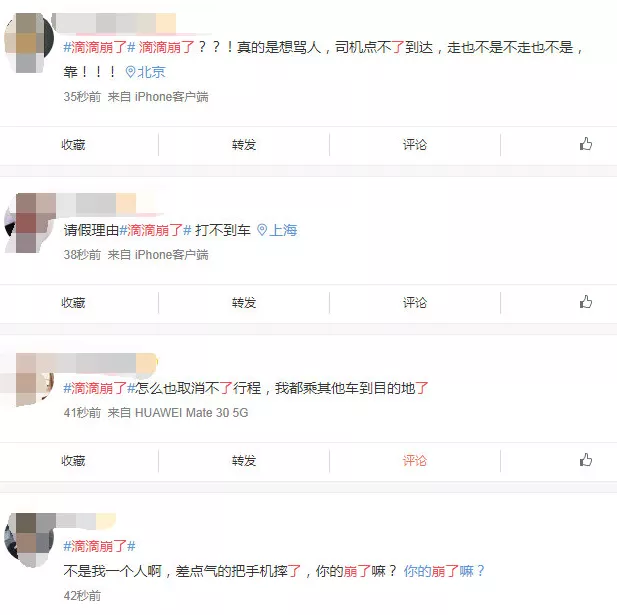
Task: Open the first post's blurred avatar
Action: coord(29,42)
